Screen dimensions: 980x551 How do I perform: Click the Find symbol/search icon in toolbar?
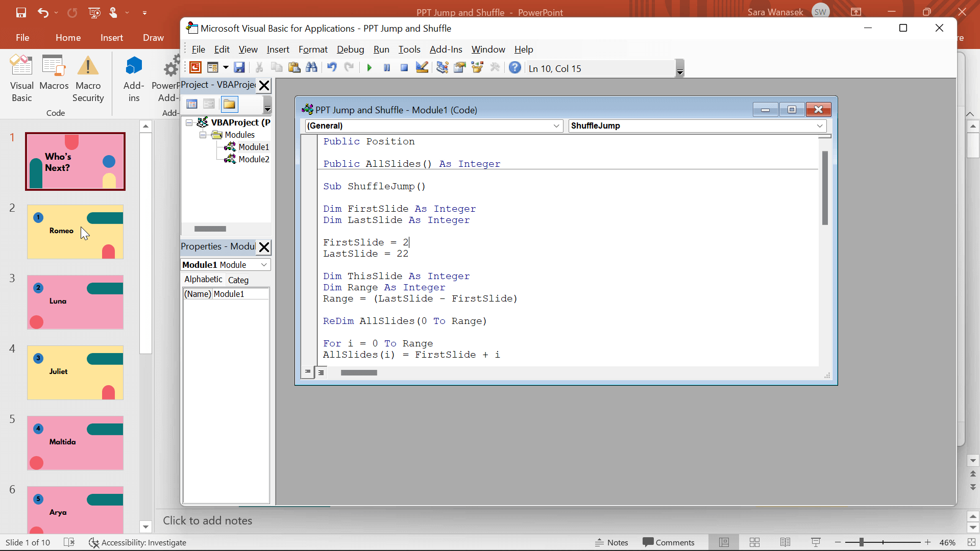(x=312, y=68)
